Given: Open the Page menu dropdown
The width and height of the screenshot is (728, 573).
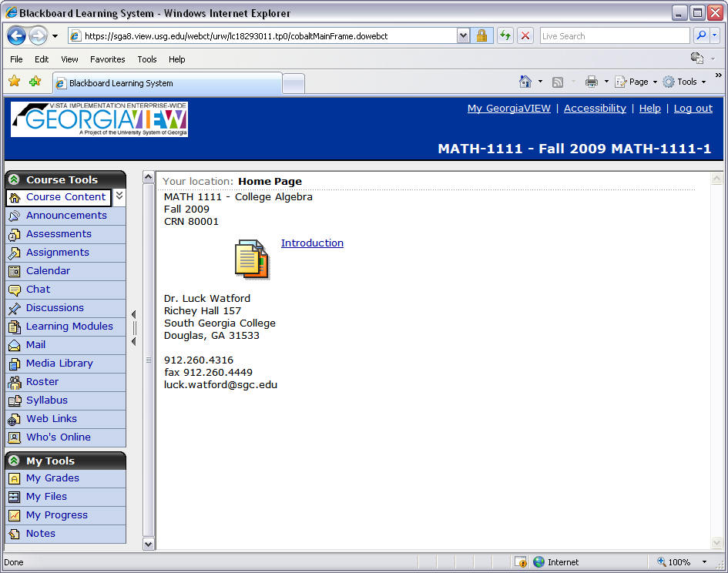Looking at the screenshot, I should pyautogui.click(x=655, y=82).
